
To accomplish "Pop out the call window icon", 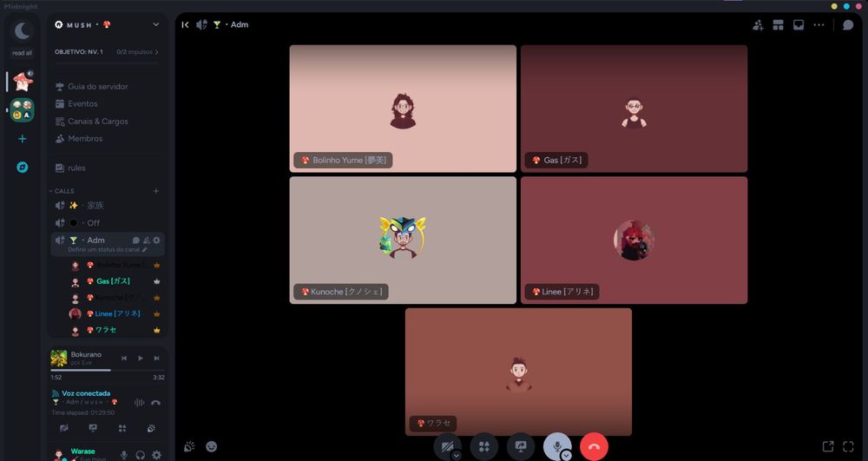I will [x=827, y=446].
